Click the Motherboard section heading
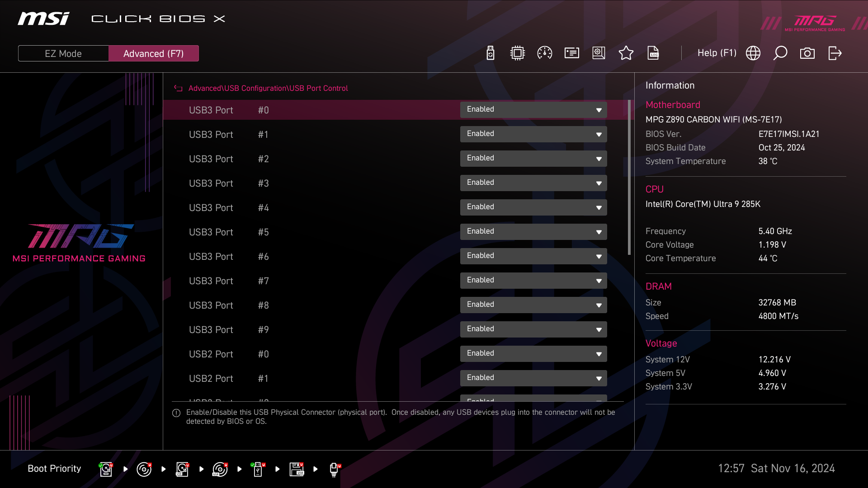Viewport: 868px width, 488px height. coord(673,105)
